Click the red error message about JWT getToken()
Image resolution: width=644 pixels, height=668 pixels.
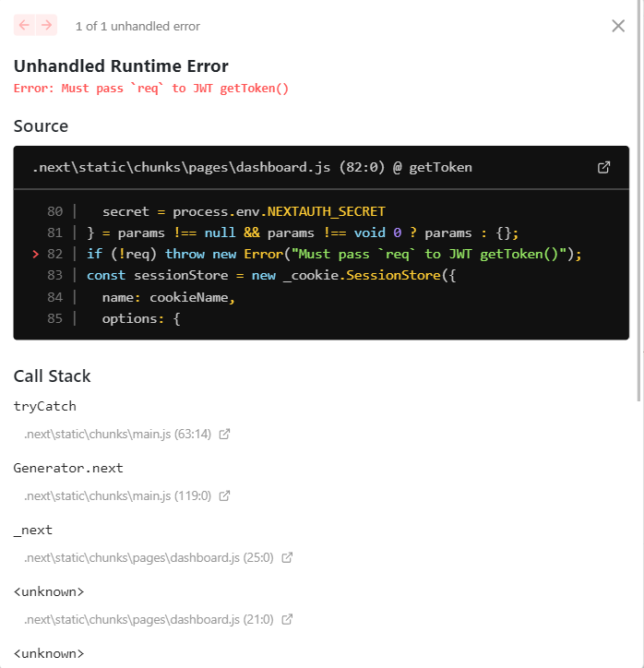[151, 89]
